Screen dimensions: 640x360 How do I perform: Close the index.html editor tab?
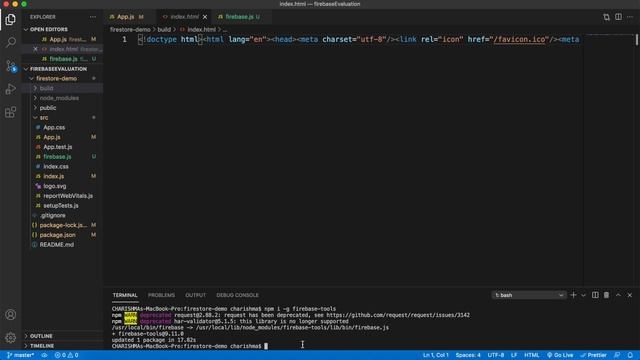pyautogui.click(x=205, y=17)
